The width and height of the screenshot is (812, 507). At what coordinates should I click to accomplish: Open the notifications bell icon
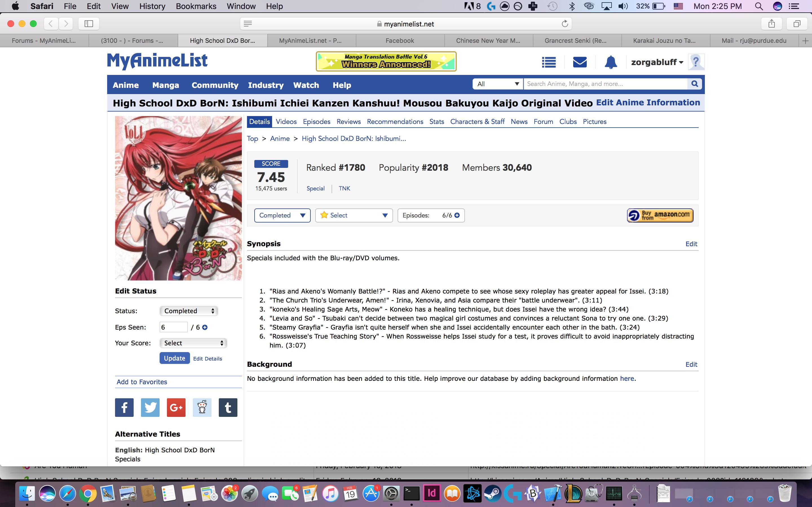coord(611,62)
